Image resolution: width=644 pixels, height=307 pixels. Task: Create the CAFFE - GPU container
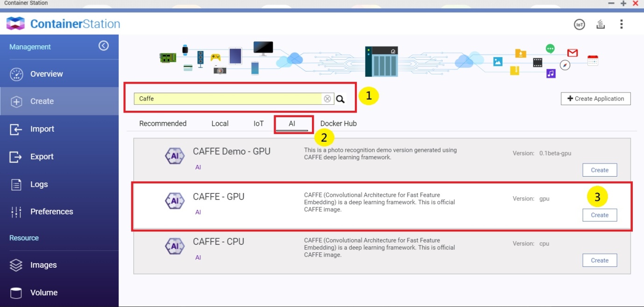coord(600,215)
